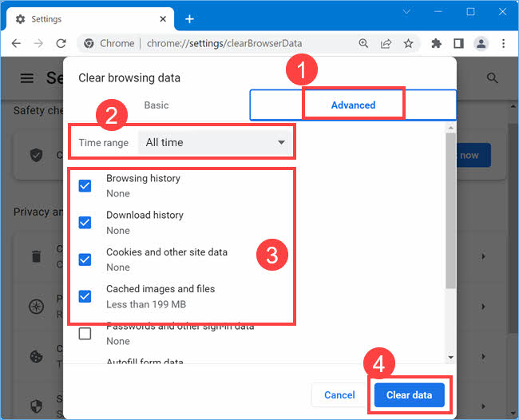Switch to the Basic tab

(156, 105)
